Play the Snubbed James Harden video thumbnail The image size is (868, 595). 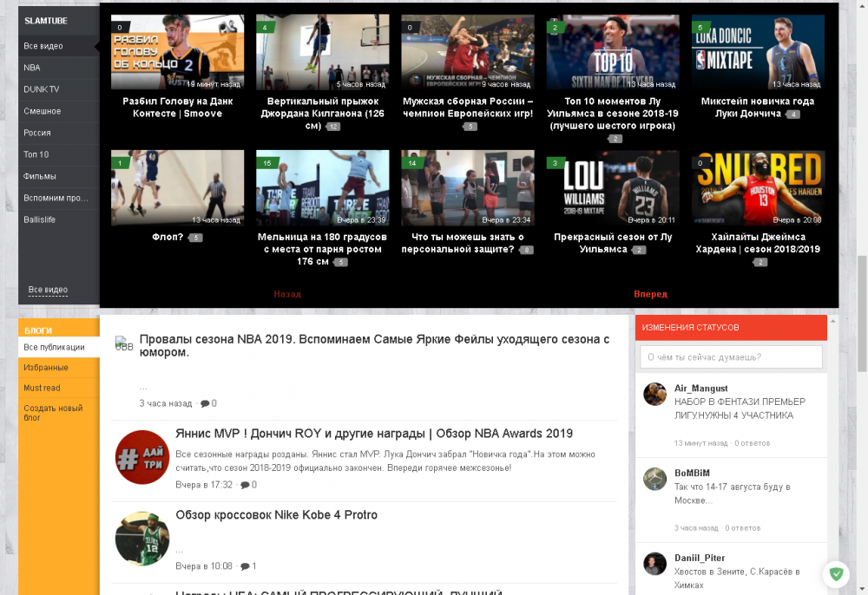pyautogui.click(x=758, y=187)
